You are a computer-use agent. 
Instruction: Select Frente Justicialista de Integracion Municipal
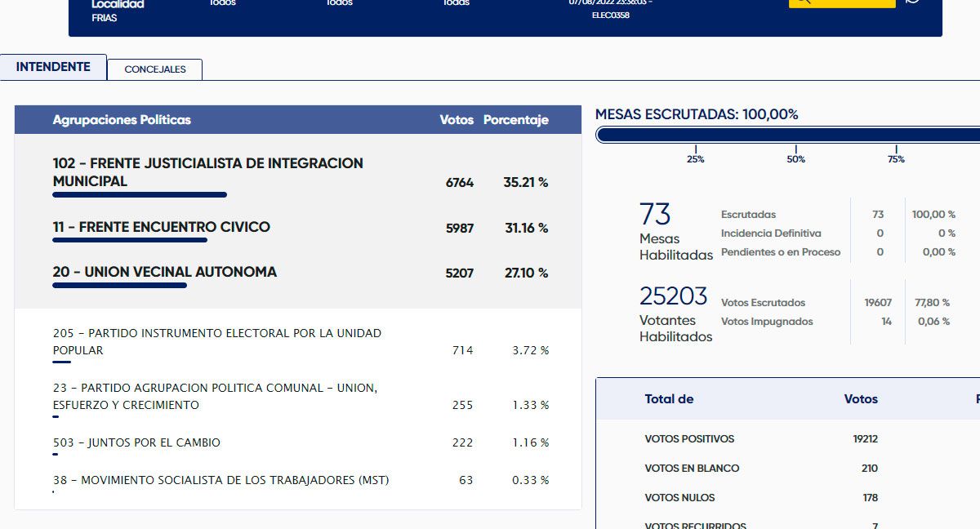[207, 172]
